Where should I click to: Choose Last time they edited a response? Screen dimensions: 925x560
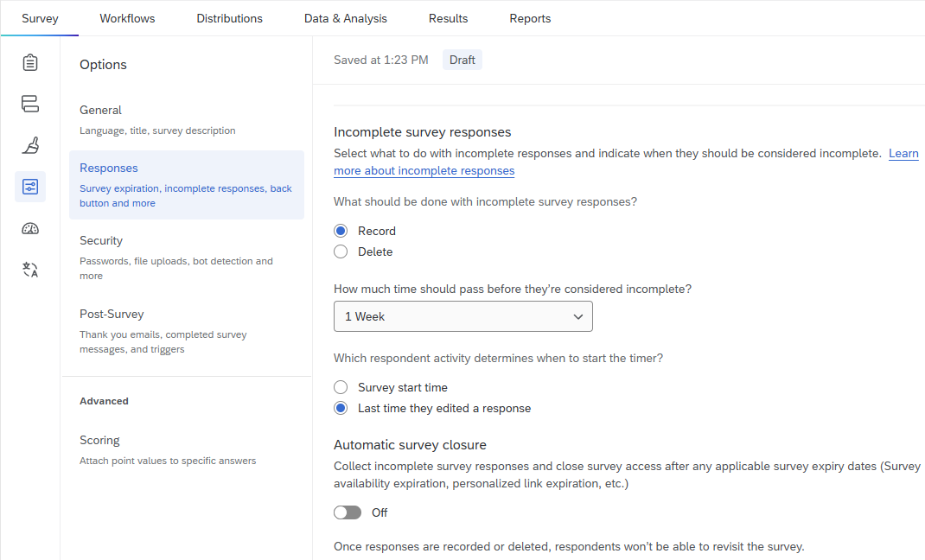pos(341,408)
